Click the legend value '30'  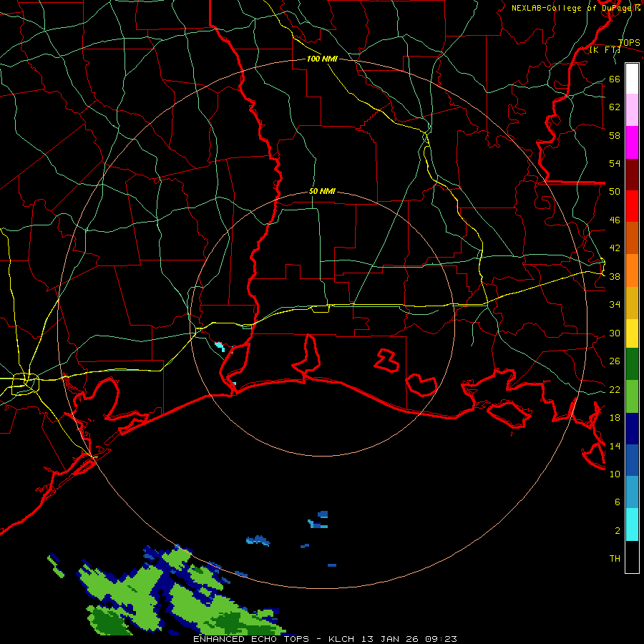pos(615,333)
